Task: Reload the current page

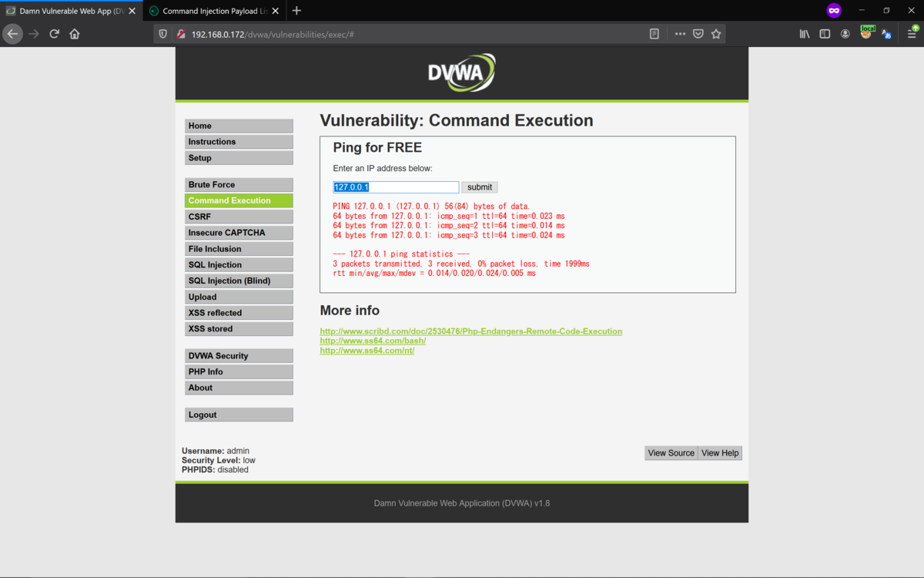Action: (54, 34)
